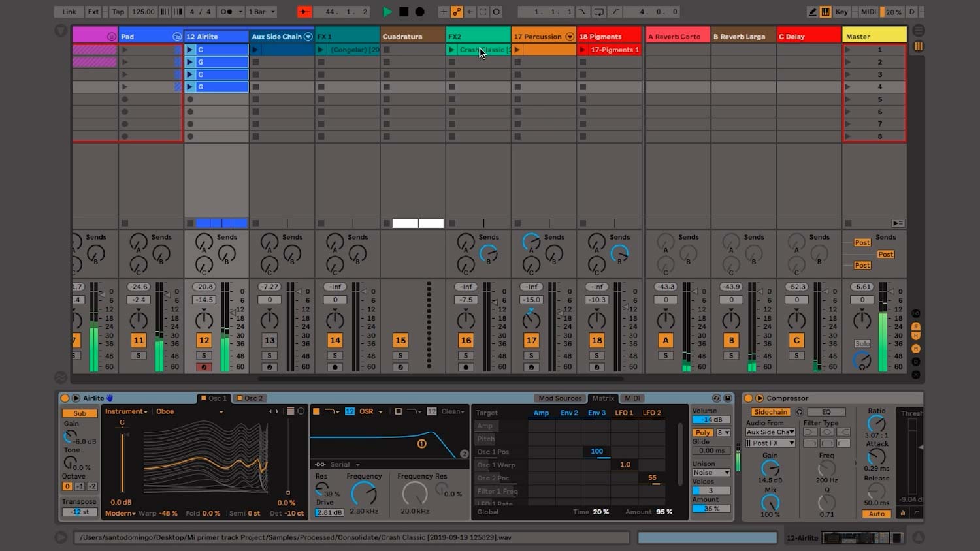Open the 1 Bar quantization dropdown
This screenshot has height=551, width=980.
tap(262, 12)
